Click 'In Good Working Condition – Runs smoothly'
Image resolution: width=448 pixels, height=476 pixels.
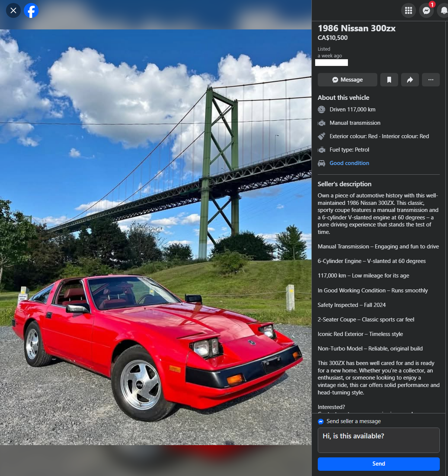pos(373,291)
